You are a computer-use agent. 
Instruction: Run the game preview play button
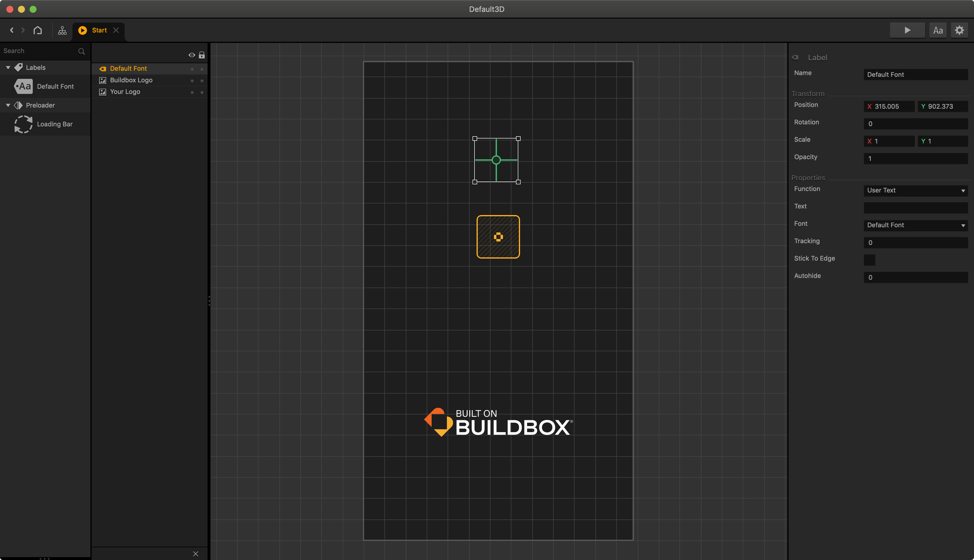pyautogui.click(x=907, y=30)
